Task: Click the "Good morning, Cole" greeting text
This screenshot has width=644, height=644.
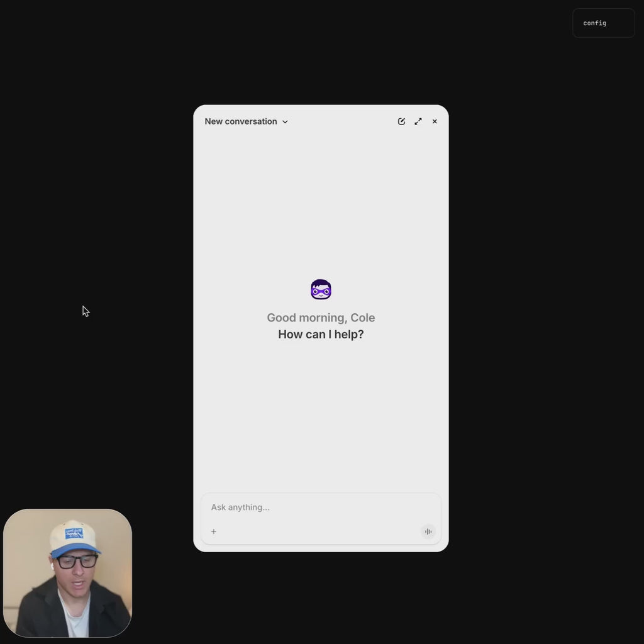Action: 321,318
